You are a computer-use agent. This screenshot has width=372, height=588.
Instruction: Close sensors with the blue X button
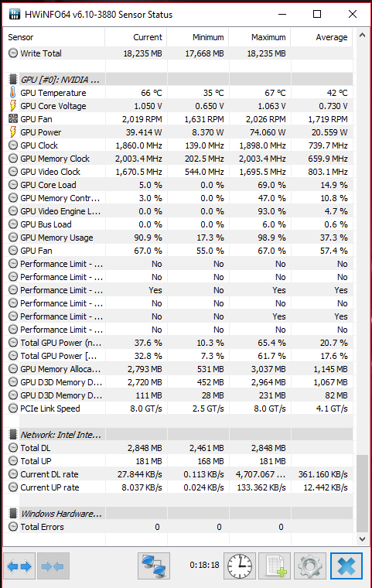(x=346, y=566)
